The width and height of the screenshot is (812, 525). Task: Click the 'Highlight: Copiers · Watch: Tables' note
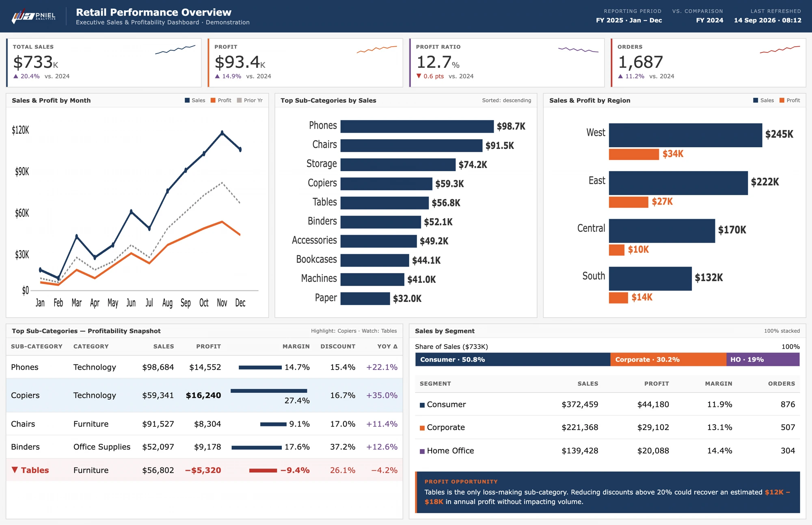point(354,331)
